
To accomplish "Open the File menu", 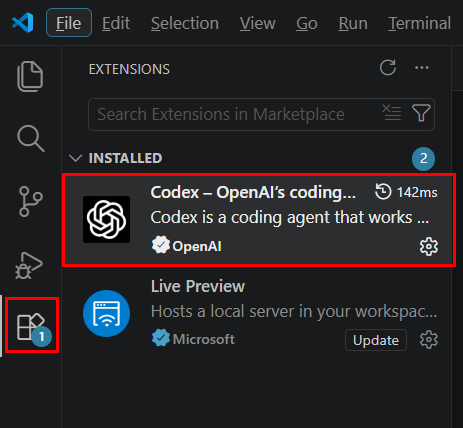I will (69, 23).
